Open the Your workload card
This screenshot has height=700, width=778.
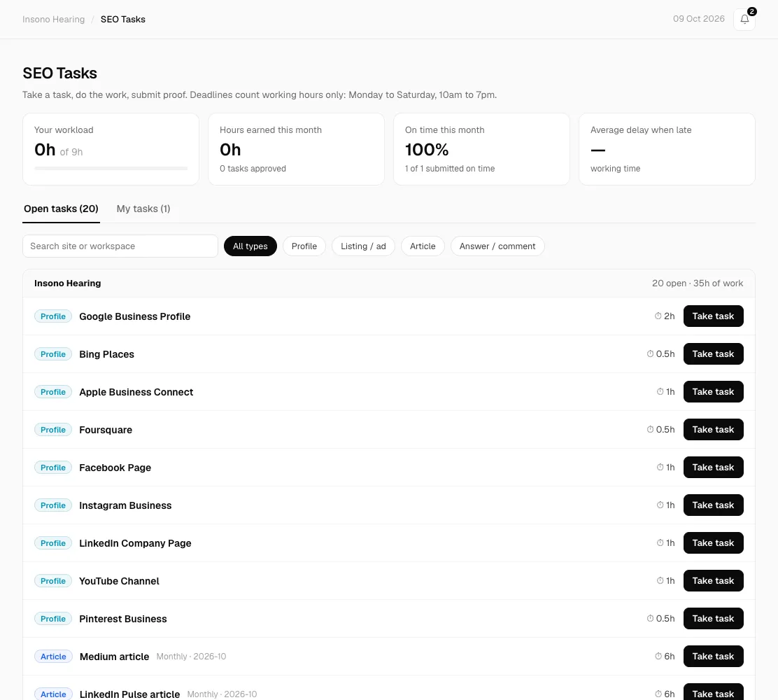[x=111, y=149]
